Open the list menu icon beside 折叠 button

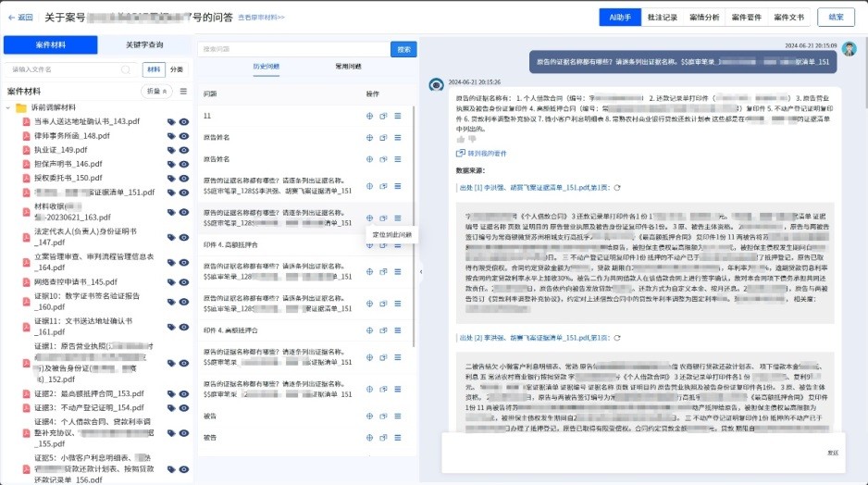pyautogui.click(x=183, y=92)
